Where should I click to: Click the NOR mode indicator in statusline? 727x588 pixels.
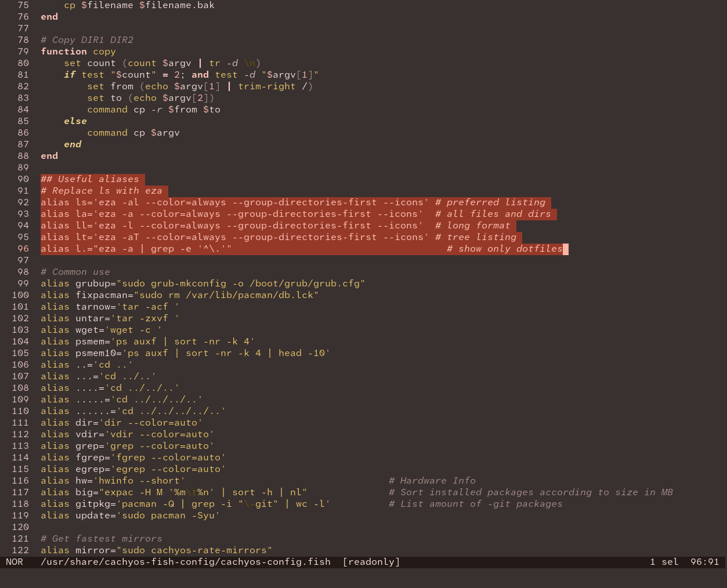pos(15,562)
